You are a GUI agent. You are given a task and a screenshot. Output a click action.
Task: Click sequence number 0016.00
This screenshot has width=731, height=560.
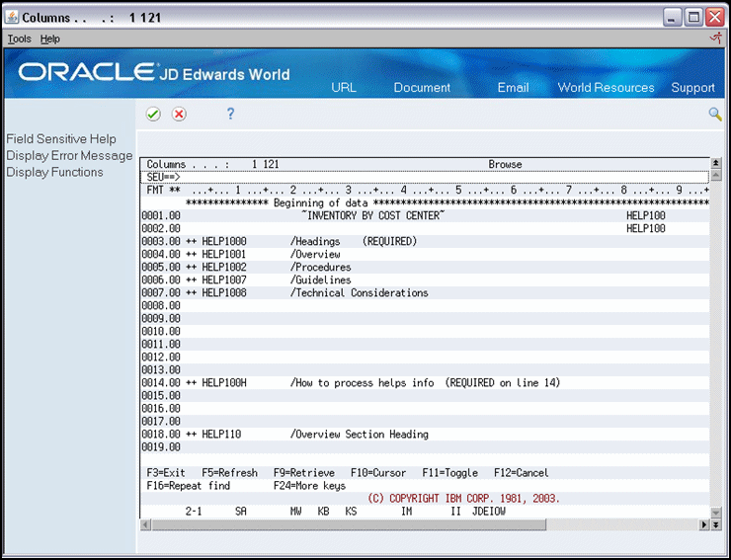pos(161,409)
